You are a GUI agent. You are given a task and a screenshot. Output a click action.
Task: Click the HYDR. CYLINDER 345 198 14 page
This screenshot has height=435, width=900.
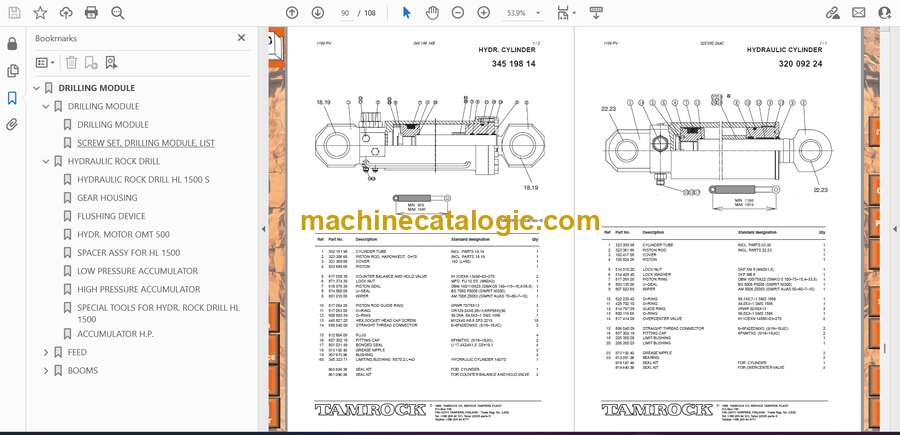(430, 228)
